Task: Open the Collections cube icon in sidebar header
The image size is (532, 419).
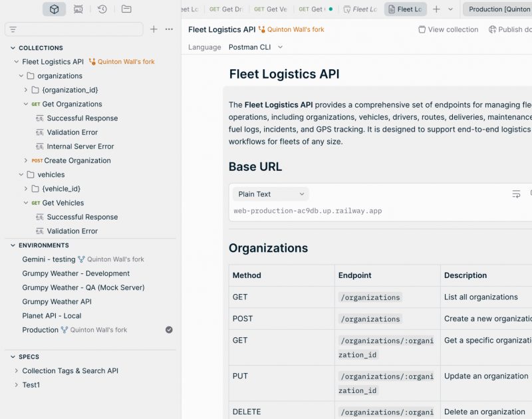Action: click(x=54, y=9)
